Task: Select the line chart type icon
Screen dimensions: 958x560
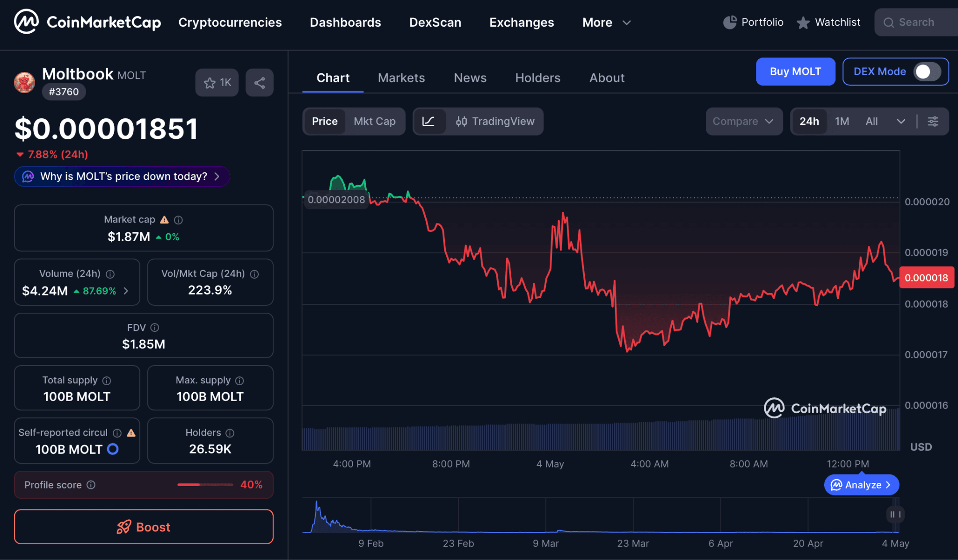Action: 428,122
